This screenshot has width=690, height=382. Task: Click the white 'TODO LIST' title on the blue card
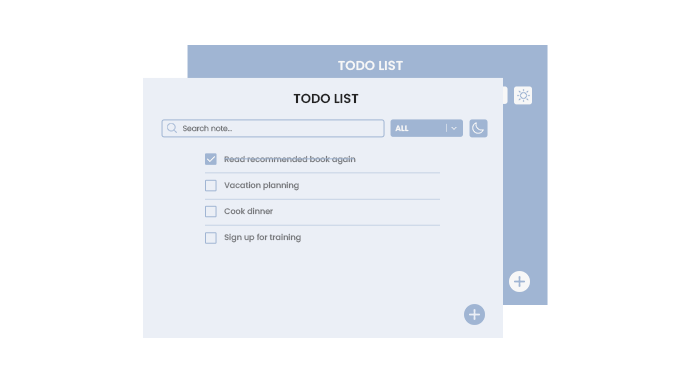(x=370, y=66)
